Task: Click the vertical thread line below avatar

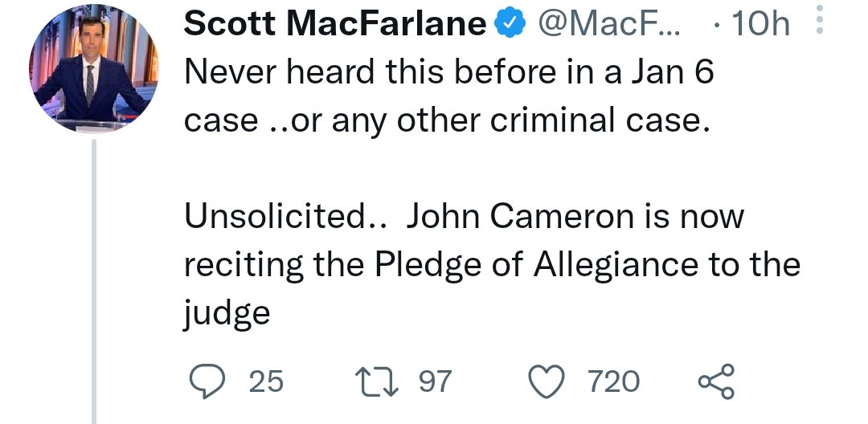Action: [95, 281]
